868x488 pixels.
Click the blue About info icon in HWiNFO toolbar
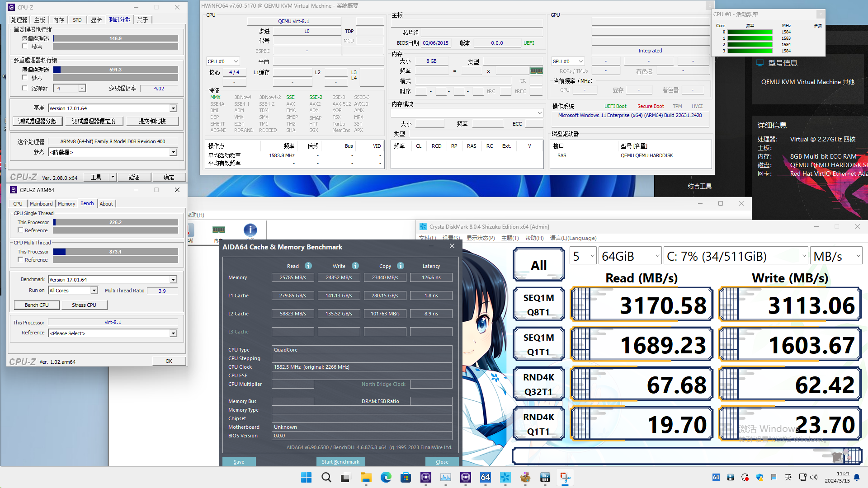[x=250, y=230]
